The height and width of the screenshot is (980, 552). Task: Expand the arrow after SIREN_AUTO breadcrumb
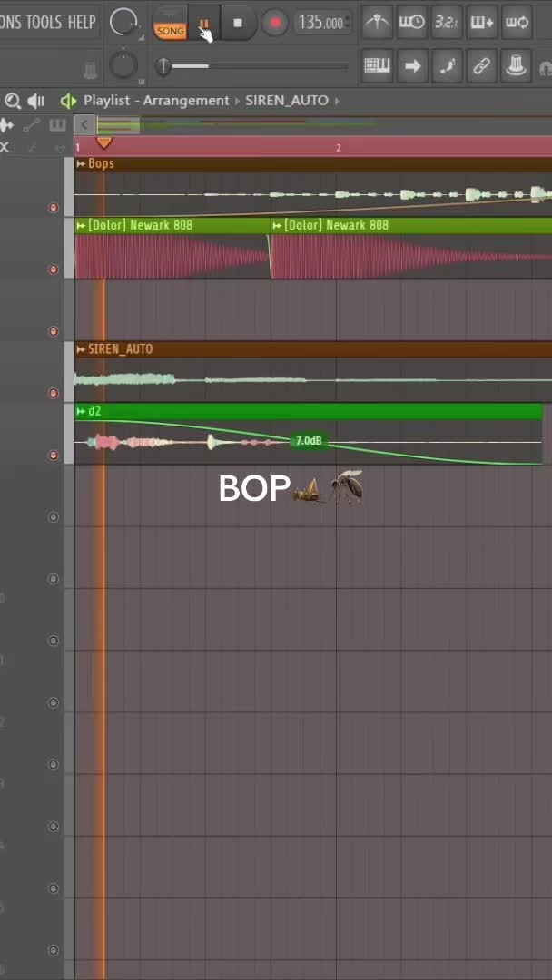(337, 101)
